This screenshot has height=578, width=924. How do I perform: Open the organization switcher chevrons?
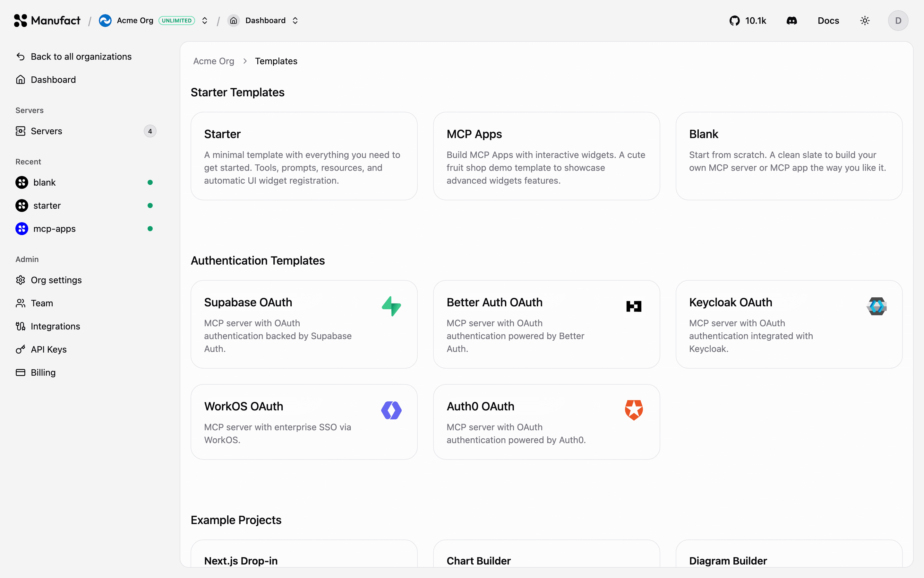click(205, 21)
